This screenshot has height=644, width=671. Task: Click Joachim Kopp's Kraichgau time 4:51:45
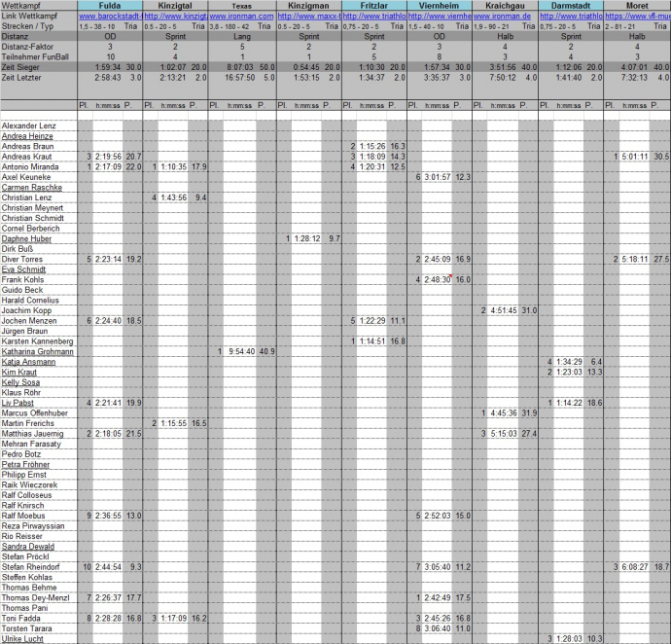tap(504, 311)
